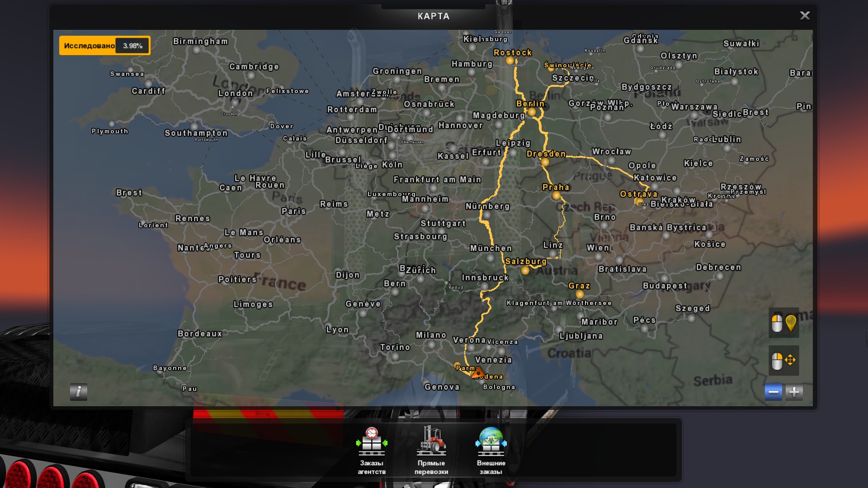
Task: Click the Bordeaux city label
Action: pyautogui.click(x=200, y=334)
